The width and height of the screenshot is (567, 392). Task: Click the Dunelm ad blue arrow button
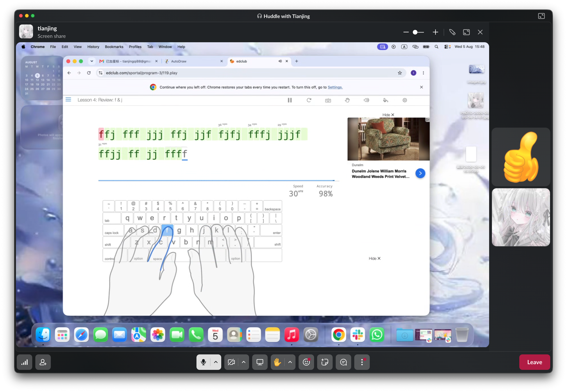point(420,173)
